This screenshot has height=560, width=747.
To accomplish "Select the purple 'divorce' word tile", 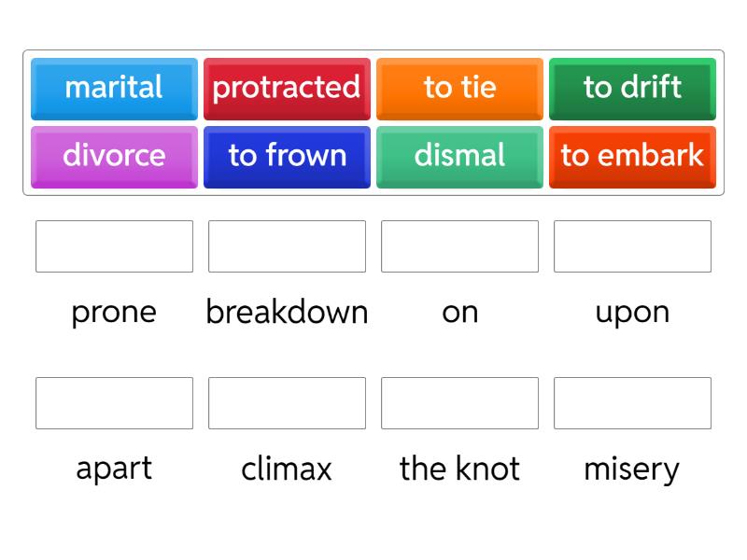I will pos(114,156).
